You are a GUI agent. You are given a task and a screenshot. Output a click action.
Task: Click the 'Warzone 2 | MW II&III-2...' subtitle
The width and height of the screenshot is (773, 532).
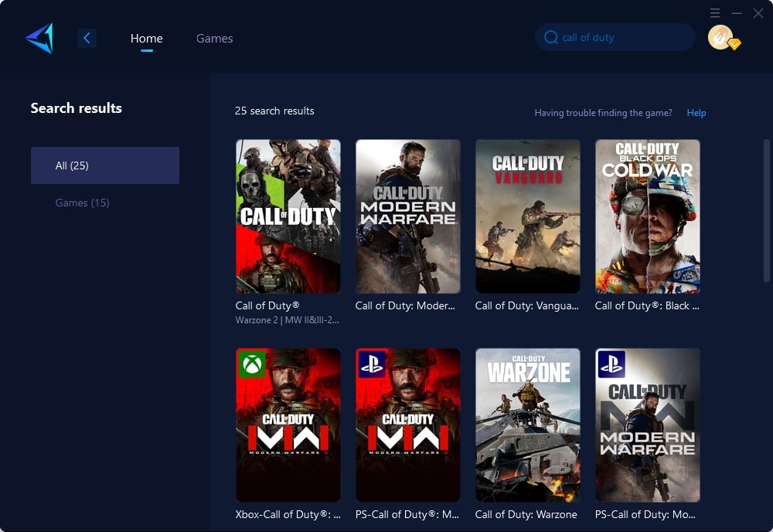(x=288, y=320)
